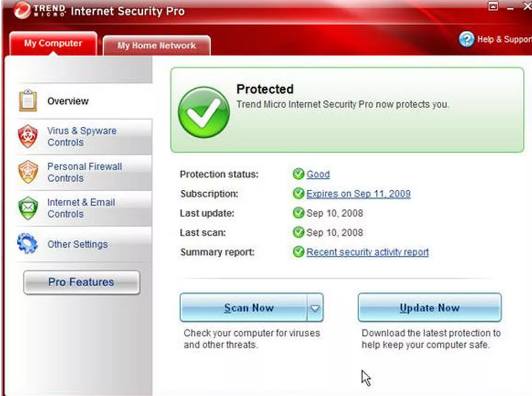This screenshot has width=532, height=396.
Task: Click the Trend Micro logo in title bar
Action: coord(21,11)
